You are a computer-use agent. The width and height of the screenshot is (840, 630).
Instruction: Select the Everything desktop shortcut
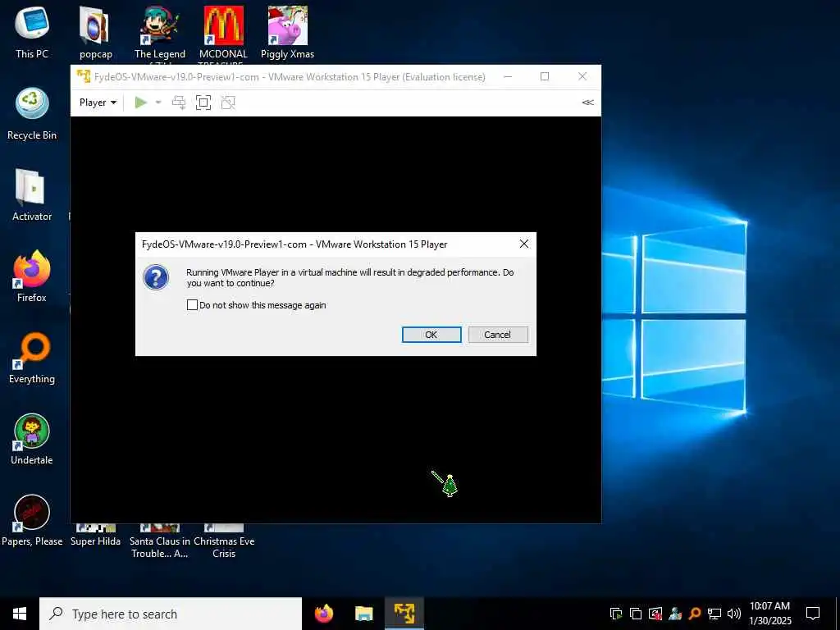pos(32,358)
